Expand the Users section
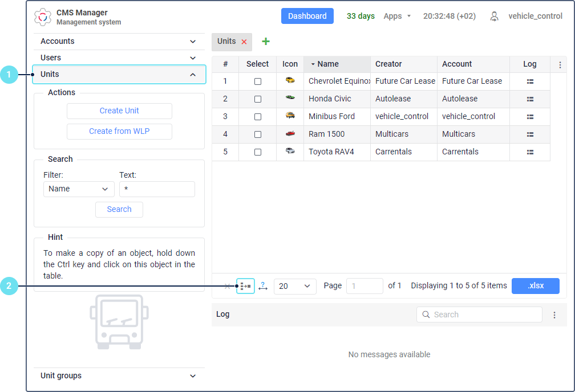Image resolution: width=575 pixels, height=392 pixels. 119,58
